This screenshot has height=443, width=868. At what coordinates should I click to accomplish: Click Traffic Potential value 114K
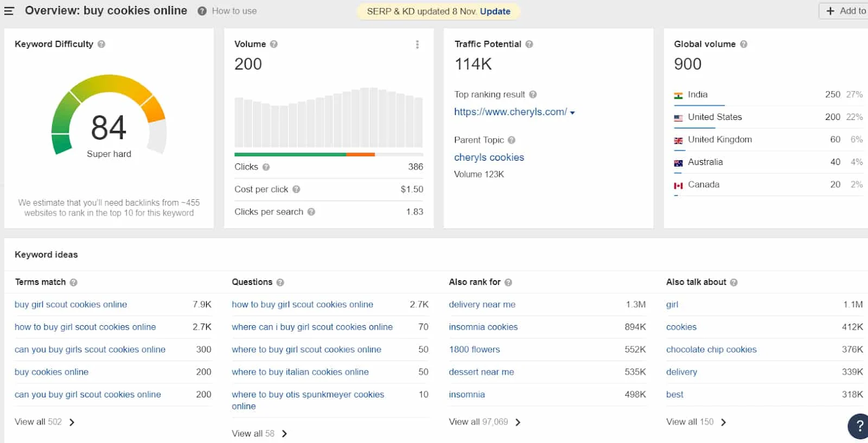click(473, 64)
